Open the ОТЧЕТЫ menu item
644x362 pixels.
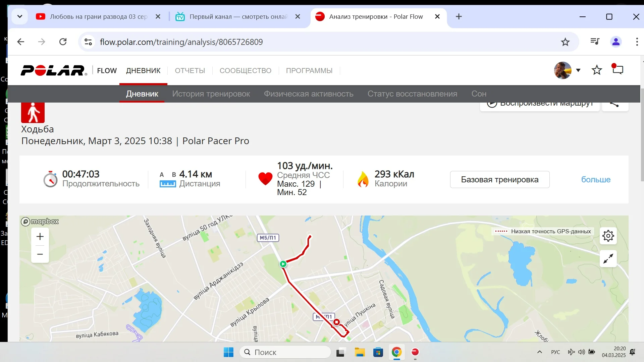190,71
